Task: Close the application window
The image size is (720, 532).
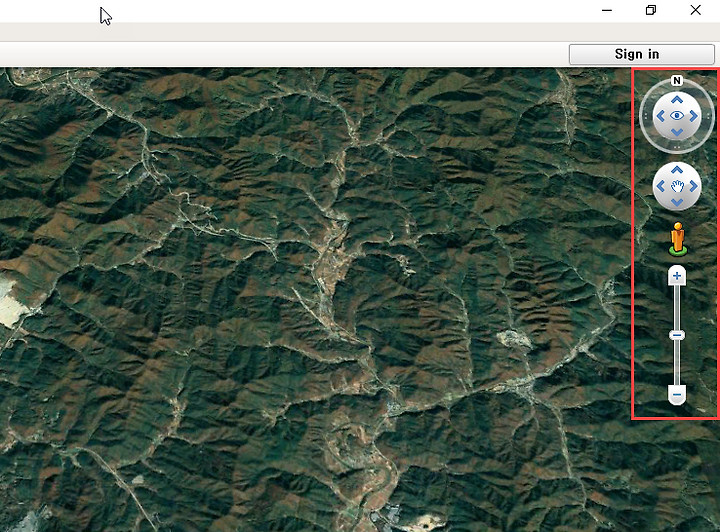Action: click(695, 10)
